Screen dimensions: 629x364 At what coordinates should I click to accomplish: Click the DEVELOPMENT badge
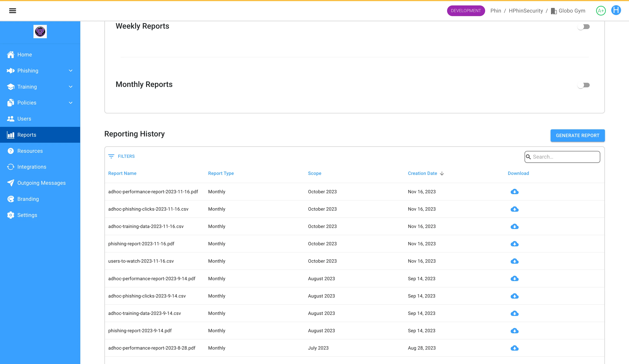pyautogui.click(x=466, y=11)
